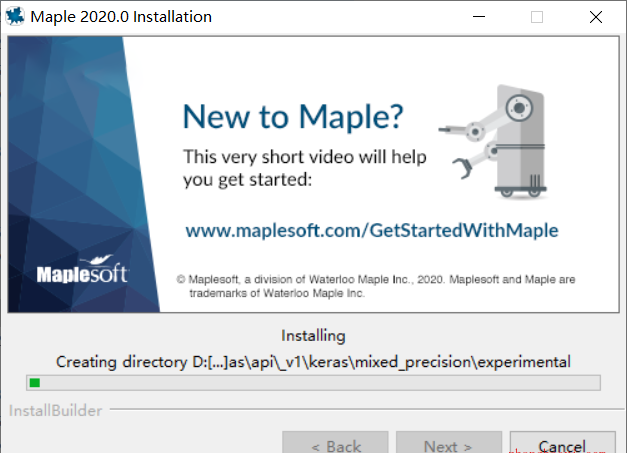Click the Cancel button
This screenshot has height=453, width=627.
(562, 443)
